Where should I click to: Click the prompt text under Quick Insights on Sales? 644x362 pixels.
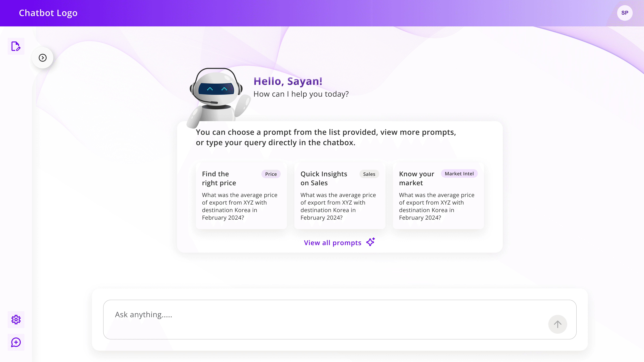click(338, 206)
